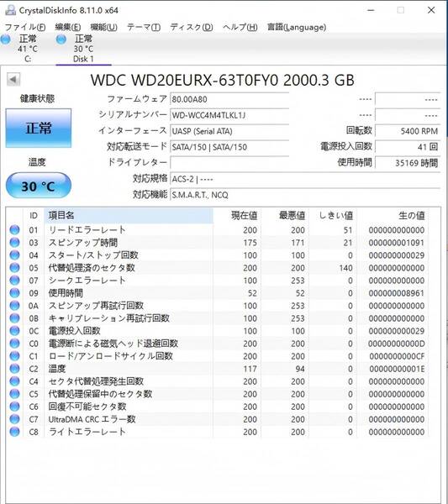Click status icon for C5 代替処理保留中のセクタ数

[14, 394]
